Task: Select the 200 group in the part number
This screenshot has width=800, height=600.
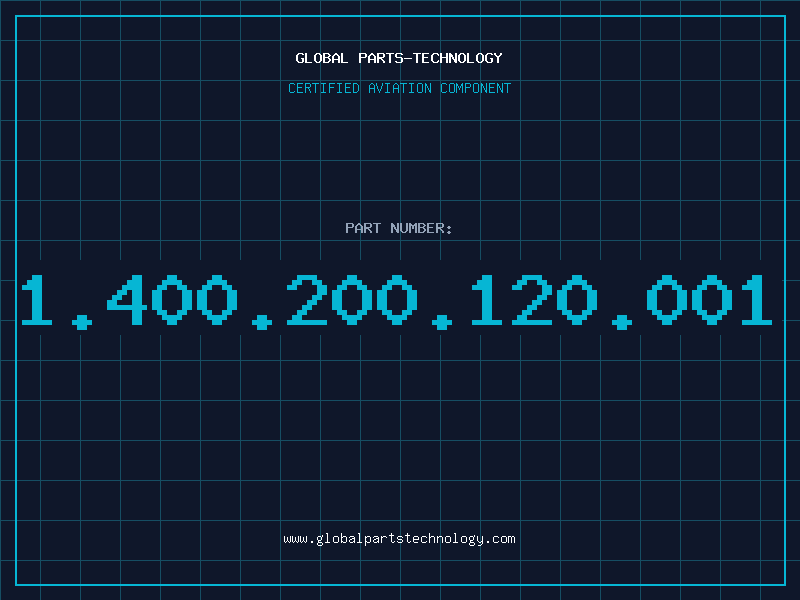Action: tap(352, 299)
